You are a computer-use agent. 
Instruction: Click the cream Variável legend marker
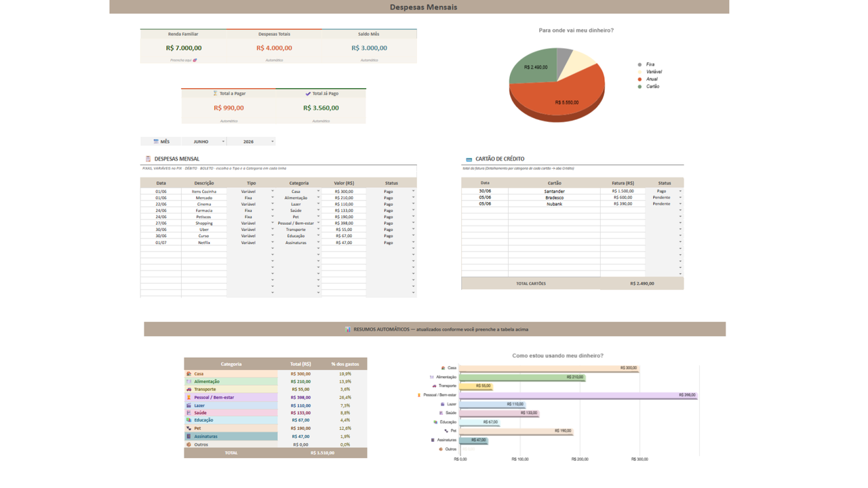pos(639,72)
